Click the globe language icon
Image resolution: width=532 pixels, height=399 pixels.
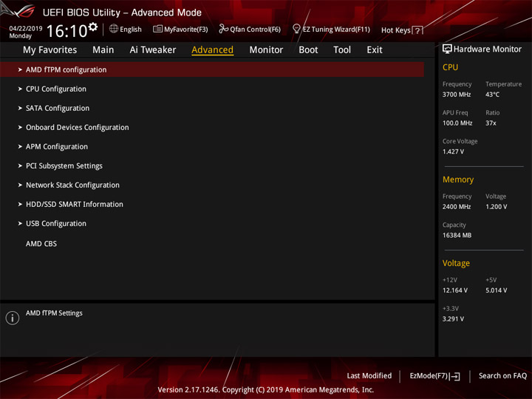tap(114, 29)
